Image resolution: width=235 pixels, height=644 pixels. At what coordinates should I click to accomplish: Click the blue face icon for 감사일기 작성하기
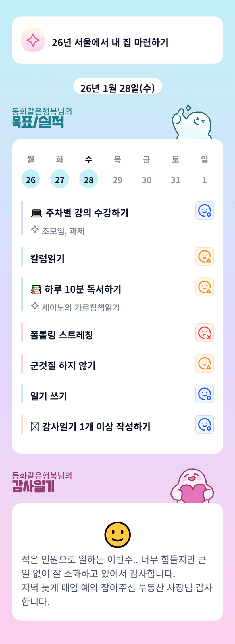[204, 424]
